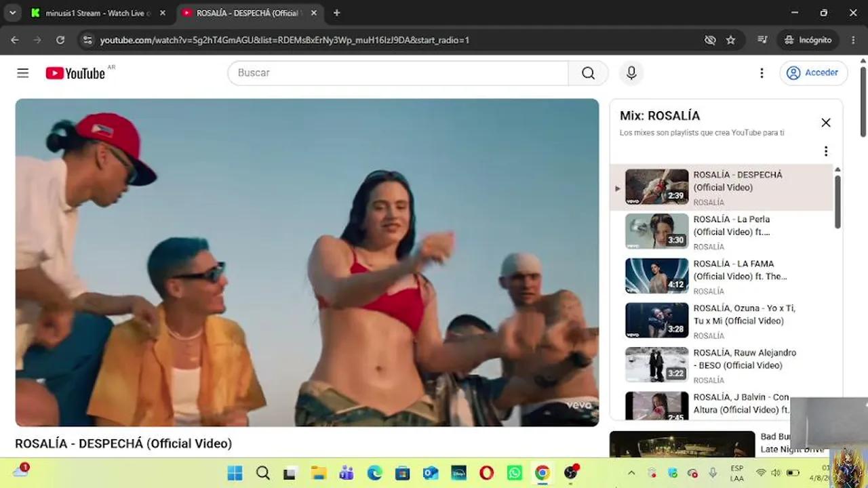Go back to the previous page in Chrome

(15, 40)
